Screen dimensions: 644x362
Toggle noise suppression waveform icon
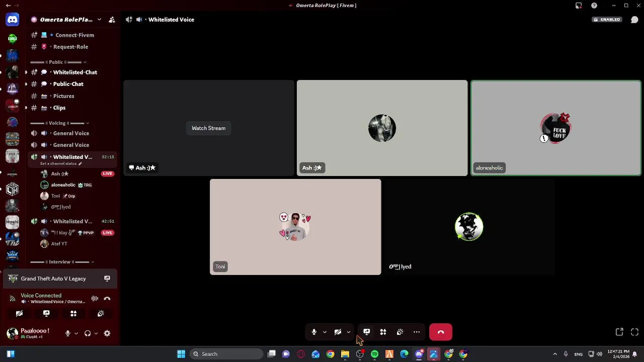pyautogui.click(x=95, y=299)
